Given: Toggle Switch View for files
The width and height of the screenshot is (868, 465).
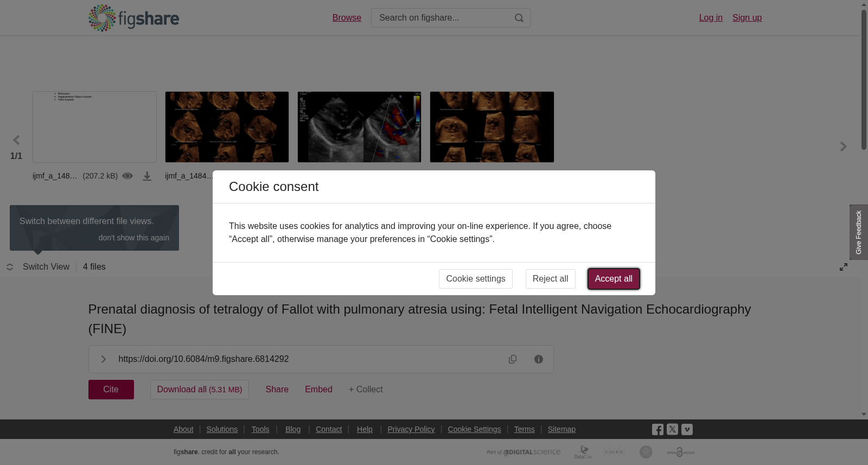Looking at the screenshot, I should [x=38, y=267].
